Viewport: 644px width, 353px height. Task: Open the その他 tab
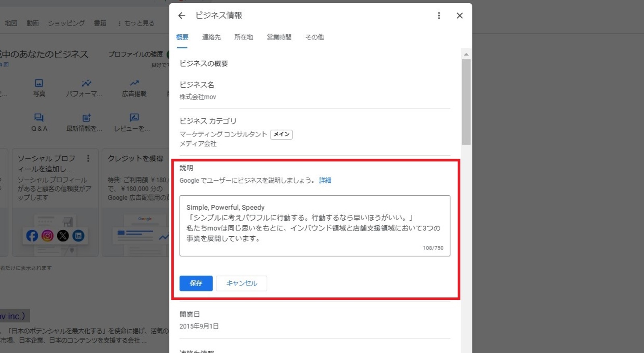click(314, 37)
